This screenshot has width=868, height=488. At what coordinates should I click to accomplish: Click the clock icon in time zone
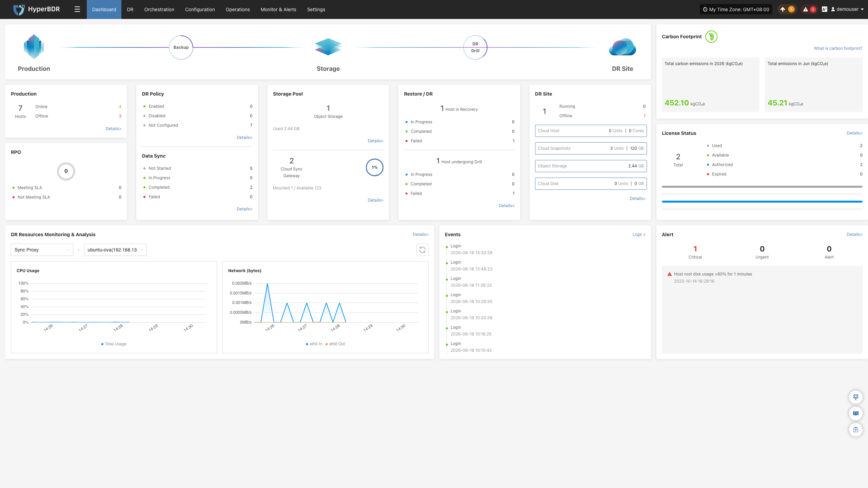[705, 9]
